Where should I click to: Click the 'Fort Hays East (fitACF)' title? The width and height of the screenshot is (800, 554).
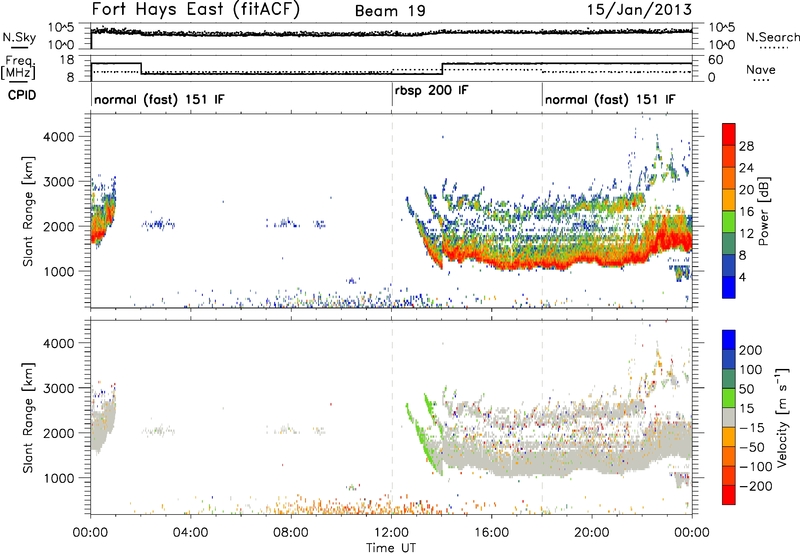click(x=196, y=10)
